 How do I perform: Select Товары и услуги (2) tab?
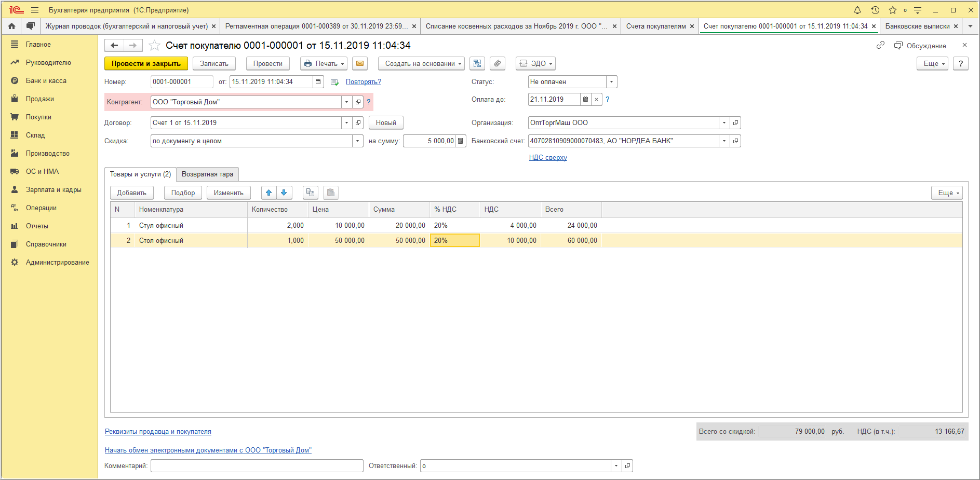(140, 174)
